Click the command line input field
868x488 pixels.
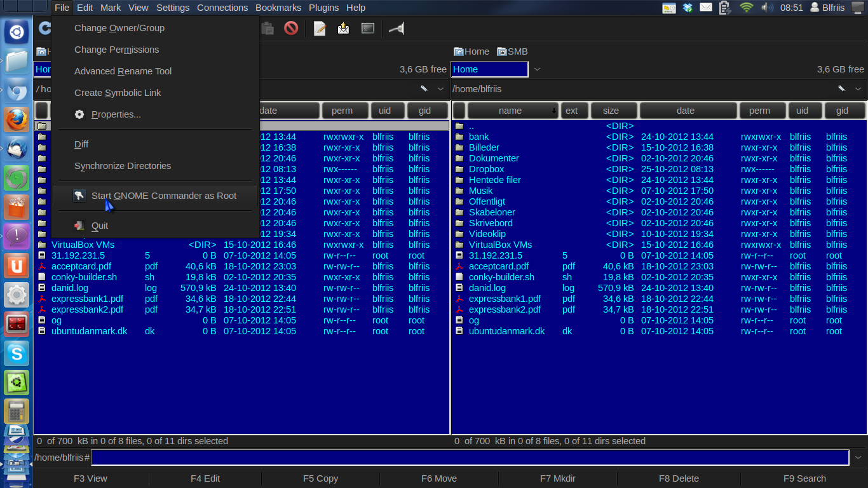coord(470,457)
